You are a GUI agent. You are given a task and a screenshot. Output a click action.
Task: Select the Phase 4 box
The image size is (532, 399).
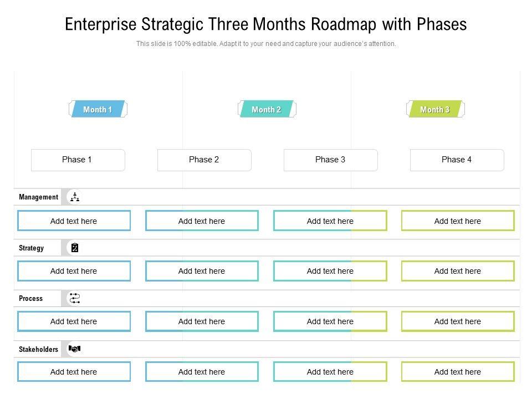coord(457,160)
